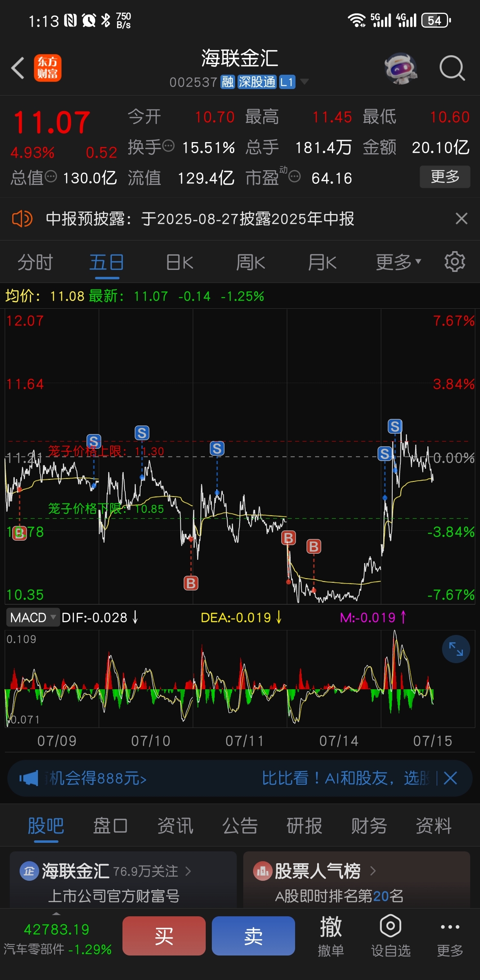Tap the battery indicator in status bar
The height and width of the screenshot is (980, 480).
[x=436, y=20]
